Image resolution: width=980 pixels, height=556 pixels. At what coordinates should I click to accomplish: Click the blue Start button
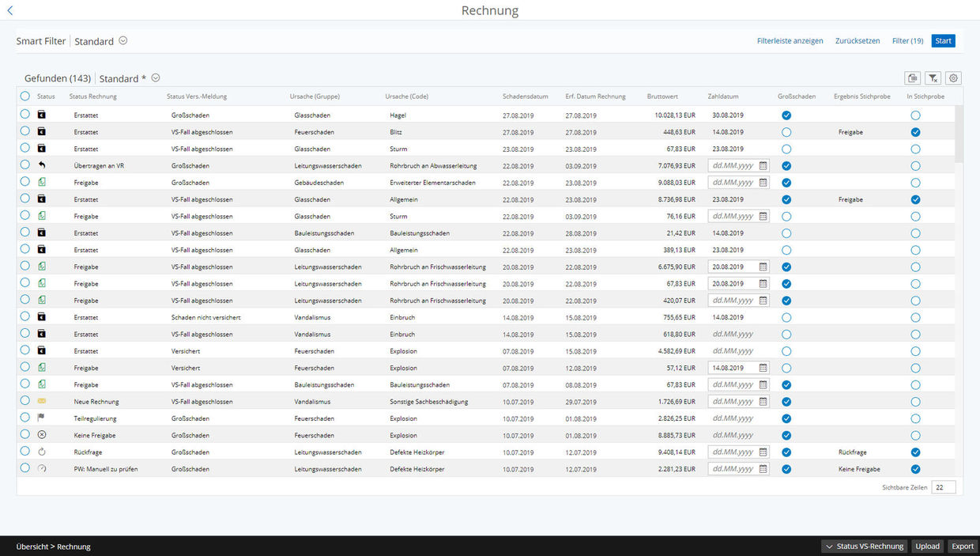pyautogui.click(x=943, y=41)
